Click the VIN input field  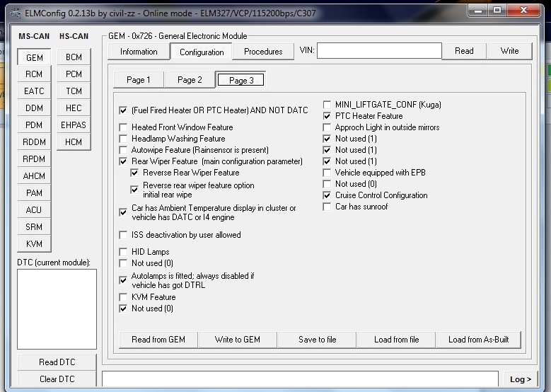[x=379, y=51]
